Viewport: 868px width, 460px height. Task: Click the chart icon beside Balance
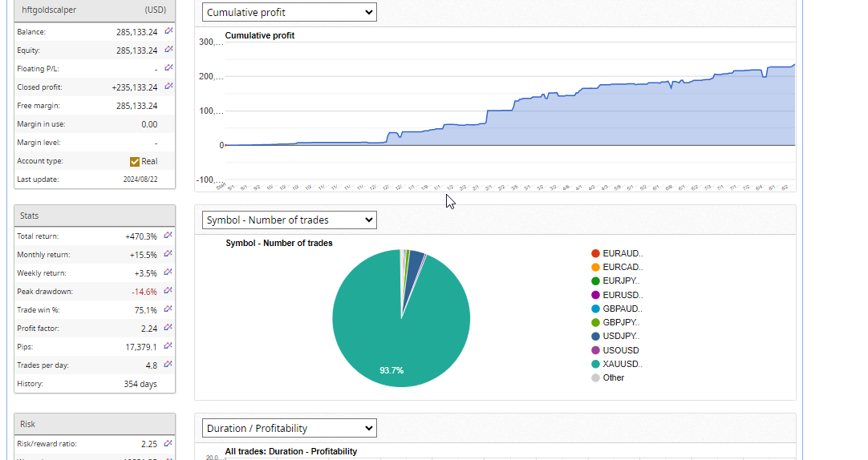click(x=168, y=31)
